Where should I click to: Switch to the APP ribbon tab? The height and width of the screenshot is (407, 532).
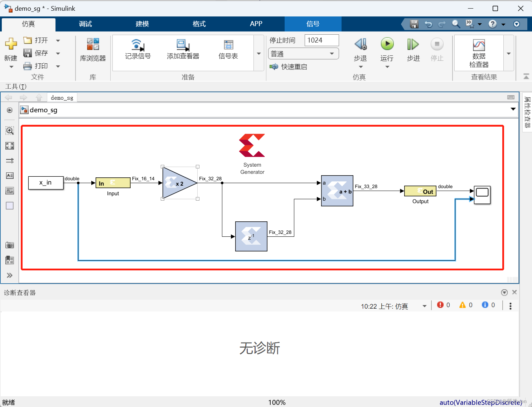(x=256, y=24)
